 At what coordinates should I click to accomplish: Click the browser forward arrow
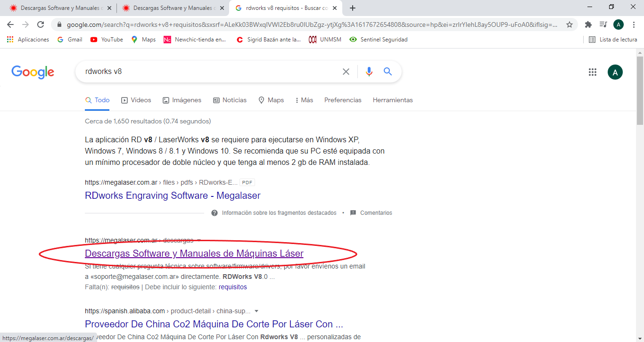coord(25,24)
